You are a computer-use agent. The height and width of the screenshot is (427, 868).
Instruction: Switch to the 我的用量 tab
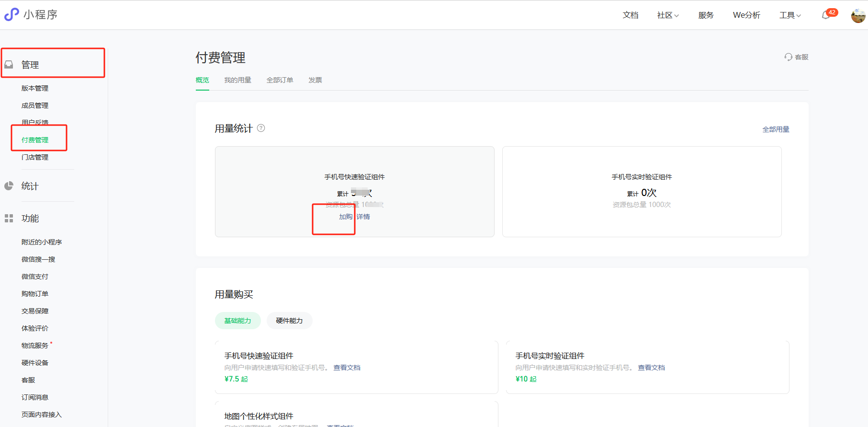click(237, 80)
